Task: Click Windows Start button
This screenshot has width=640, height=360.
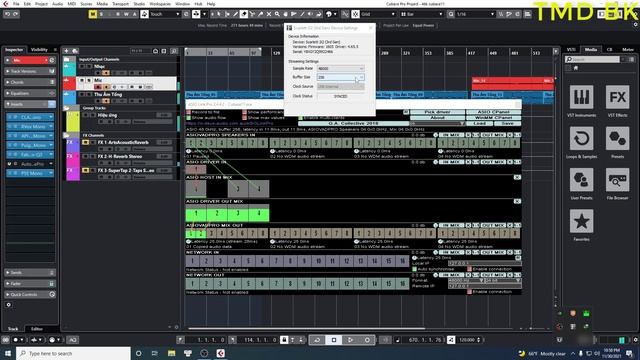Action: [8, 353]
